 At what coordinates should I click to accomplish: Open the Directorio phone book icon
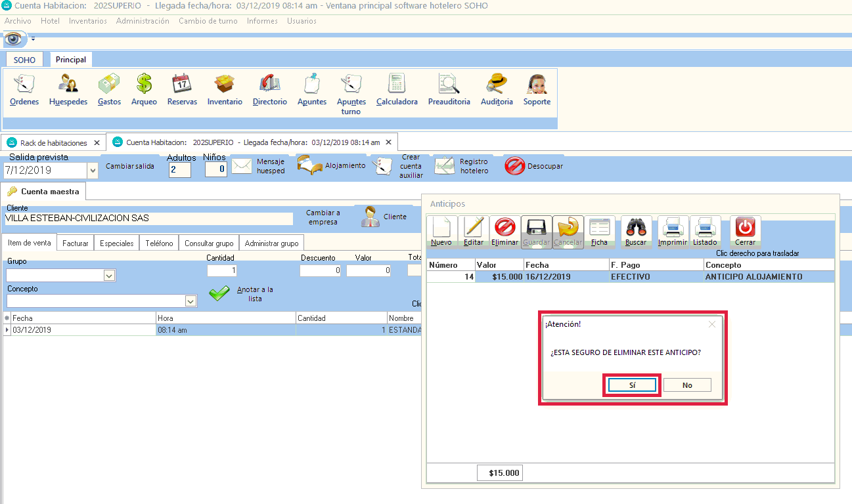click(270, 84)
